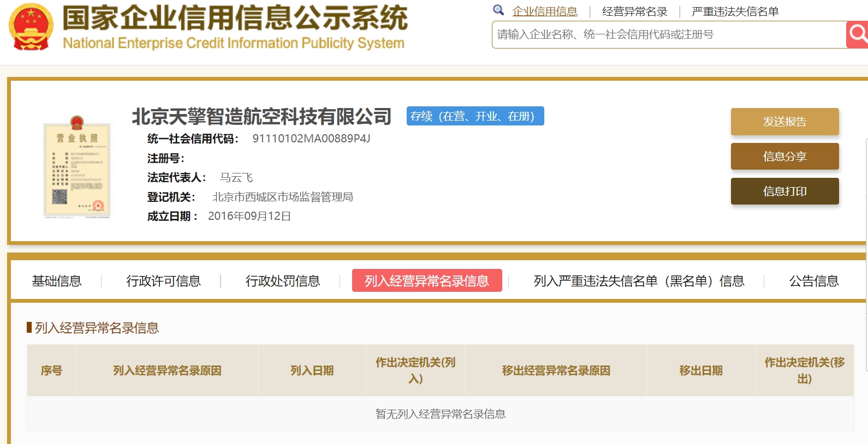Click the 国家企业信用信息公示系统 site title
868x444 pixels.
[235, 17]
